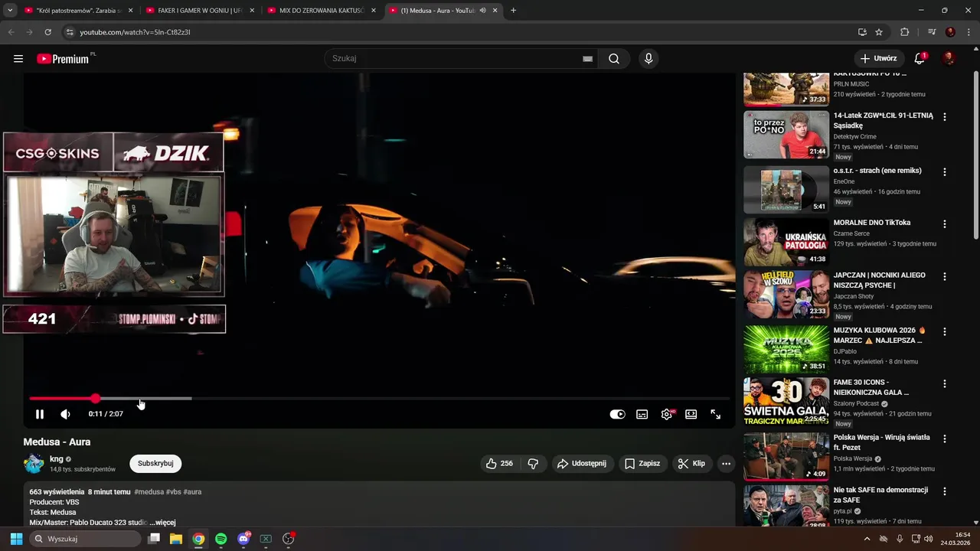Toggle subtitles in the player
The image size is (980, 551).
[x=642, y=414]
